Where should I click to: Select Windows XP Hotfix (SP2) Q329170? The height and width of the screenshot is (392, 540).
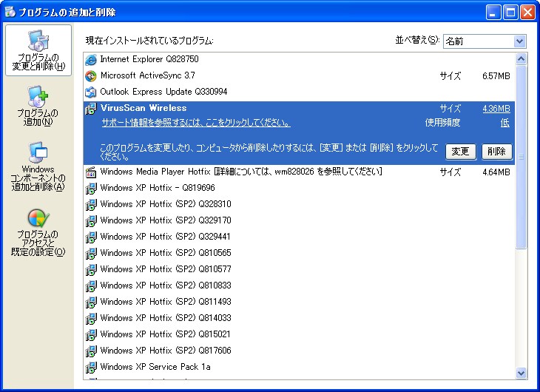pyautogui.click(x=299, y=220)
